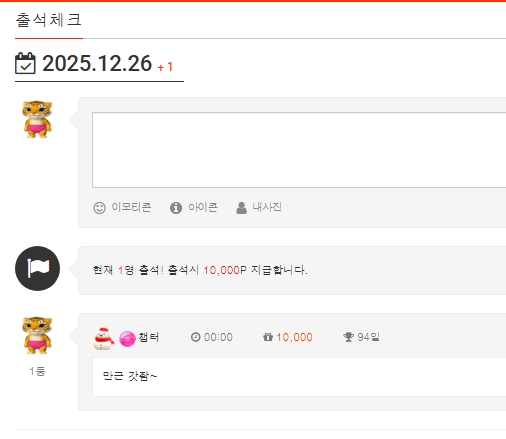The height and width of the screenshot is (439, 506).
Task: Click the snowman icon next to 챔터
Action: (x=104, y=339)
